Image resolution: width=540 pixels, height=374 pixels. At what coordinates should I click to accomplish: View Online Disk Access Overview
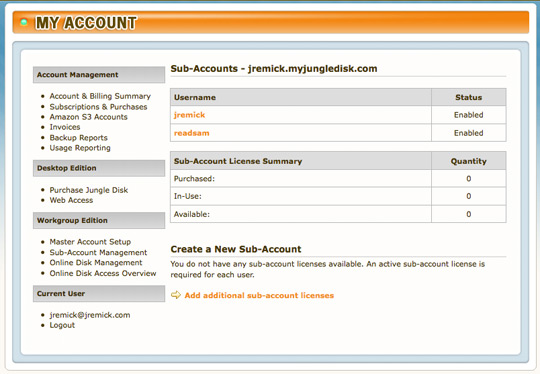[x=103, y=273]
